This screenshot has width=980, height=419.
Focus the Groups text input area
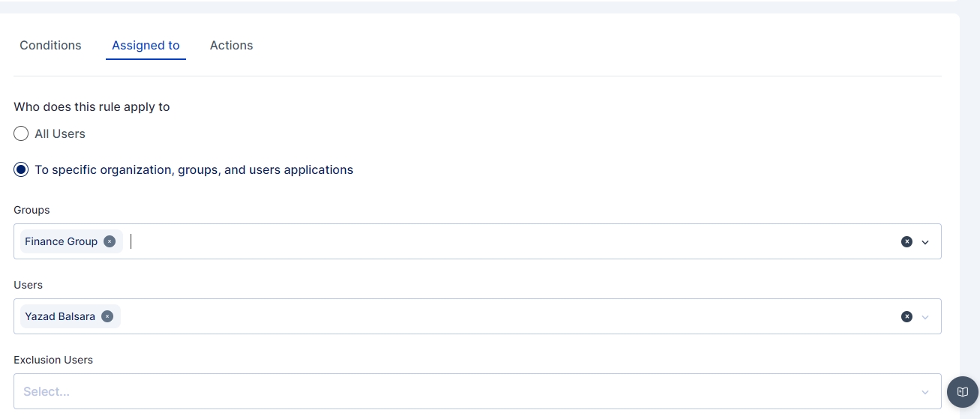tap(450, 241)
